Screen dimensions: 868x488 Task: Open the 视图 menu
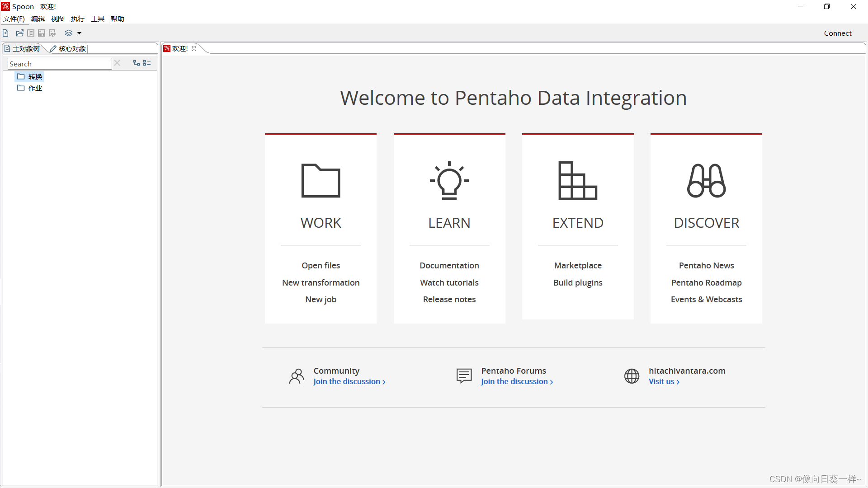58,19
